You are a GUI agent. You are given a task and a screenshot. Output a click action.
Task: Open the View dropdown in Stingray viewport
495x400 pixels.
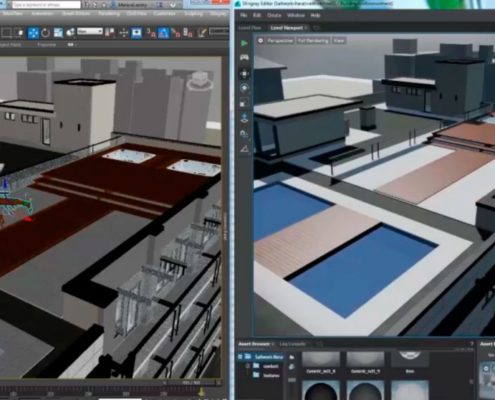pyautogui.click(x=339, y=40)
